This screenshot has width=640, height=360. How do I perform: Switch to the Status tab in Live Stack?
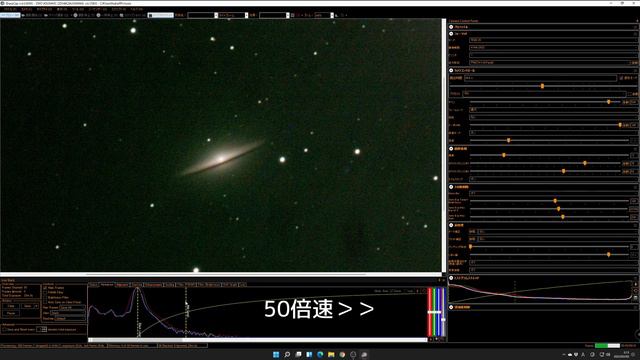94,284
